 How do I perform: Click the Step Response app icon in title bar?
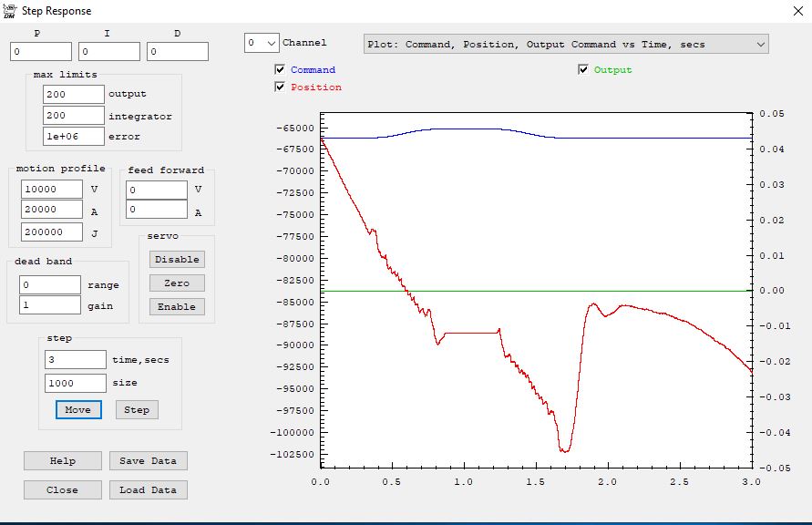[x=9, y=11]
